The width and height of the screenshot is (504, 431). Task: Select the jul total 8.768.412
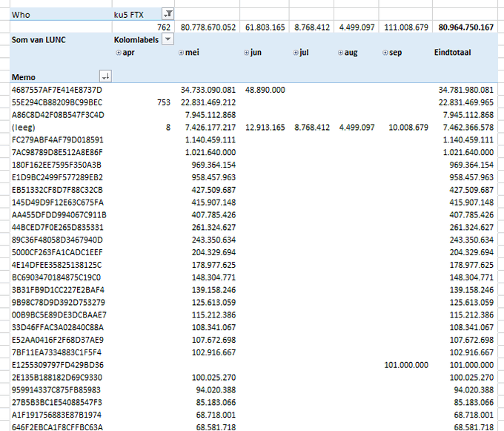312,27
